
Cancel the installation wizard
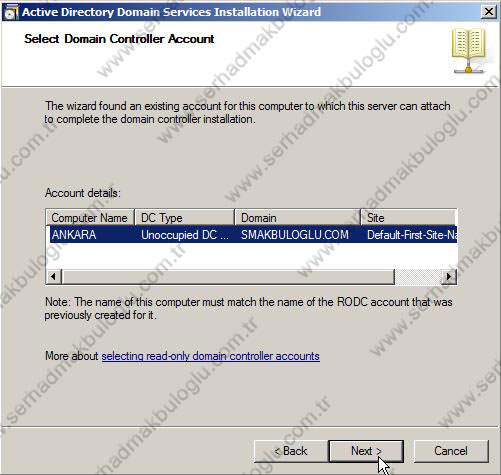click(x=451, y=451)
